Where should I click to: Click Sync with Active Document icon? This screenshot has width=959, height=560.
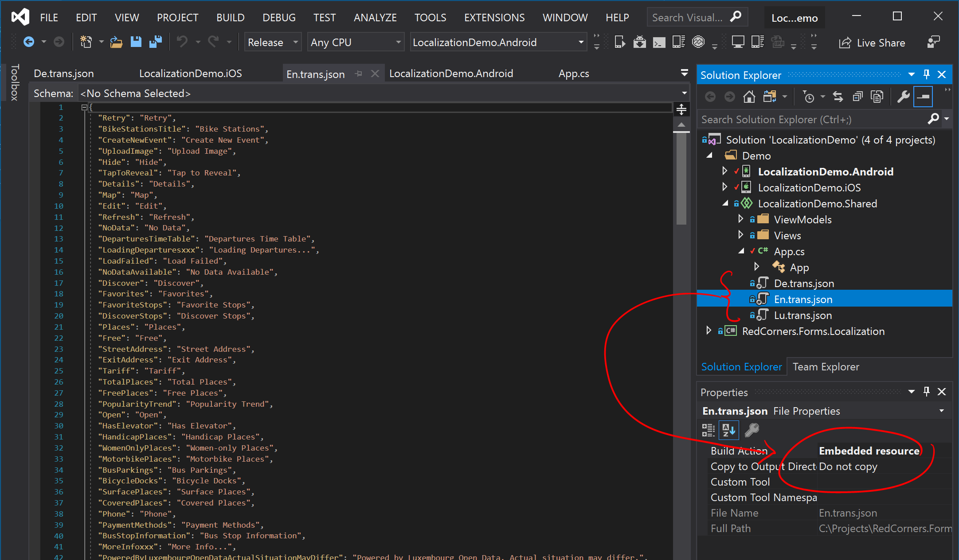click(838, 97)
